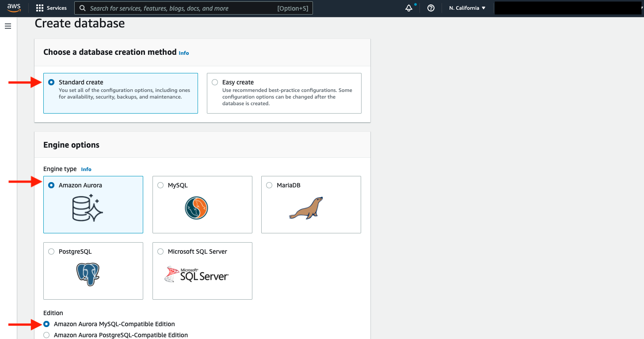Select MariaDB engine radio button

tap(269, 185)
